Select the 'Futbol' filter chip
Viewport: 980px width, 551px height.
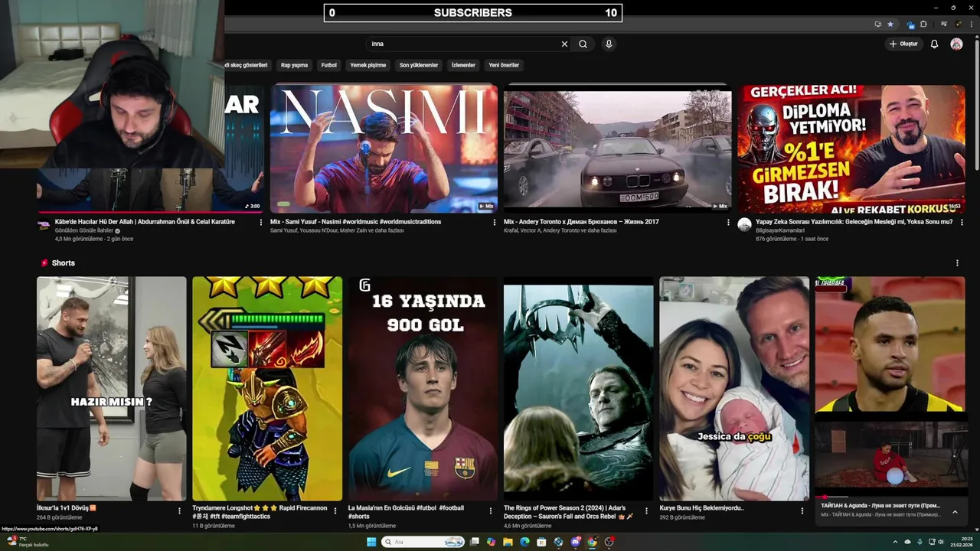329,65
